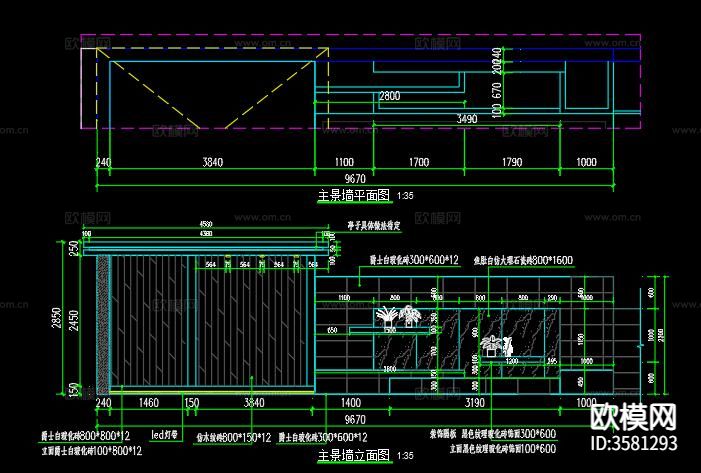
Task: Select the 3190 dimension under the elevation
Action: pyautogui.click(x=475, y=402)
